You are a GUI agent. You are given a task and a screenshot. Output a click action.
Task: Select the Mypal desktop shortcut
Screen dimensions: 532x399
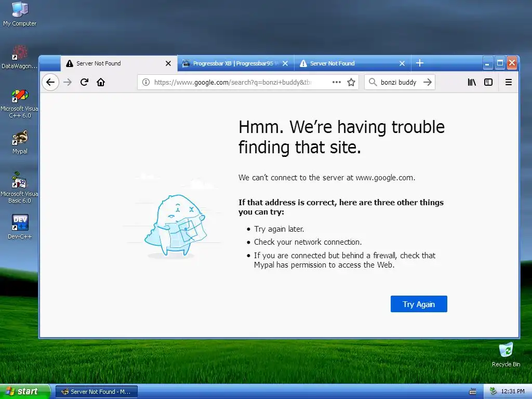tap(20, 142)
